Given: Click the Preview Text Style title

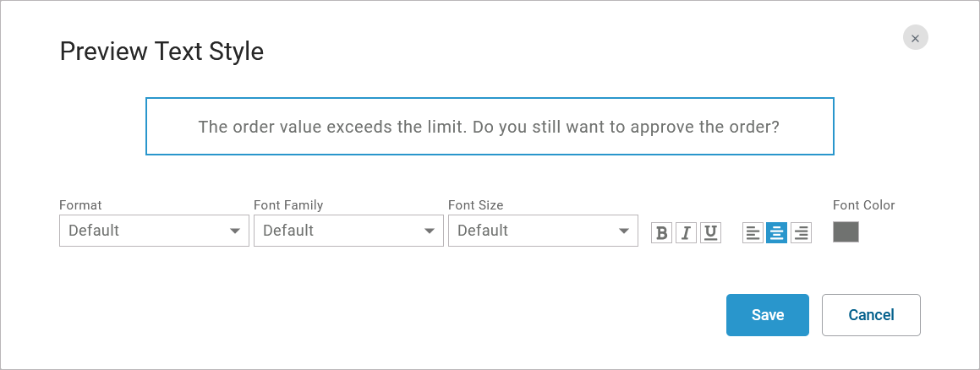Looking at the screenshot, I should coord(162,52).
